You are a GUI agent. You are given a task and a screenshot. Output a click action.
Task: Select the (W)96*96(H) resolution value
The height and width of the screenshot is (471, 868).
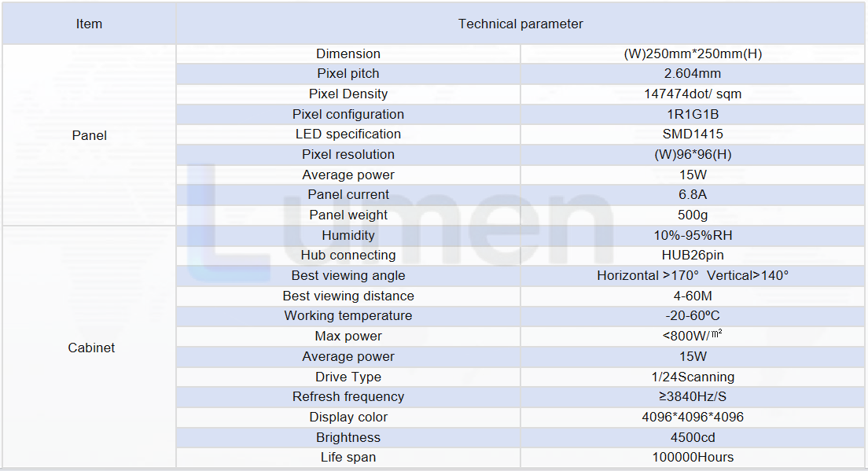pos(693,154)
